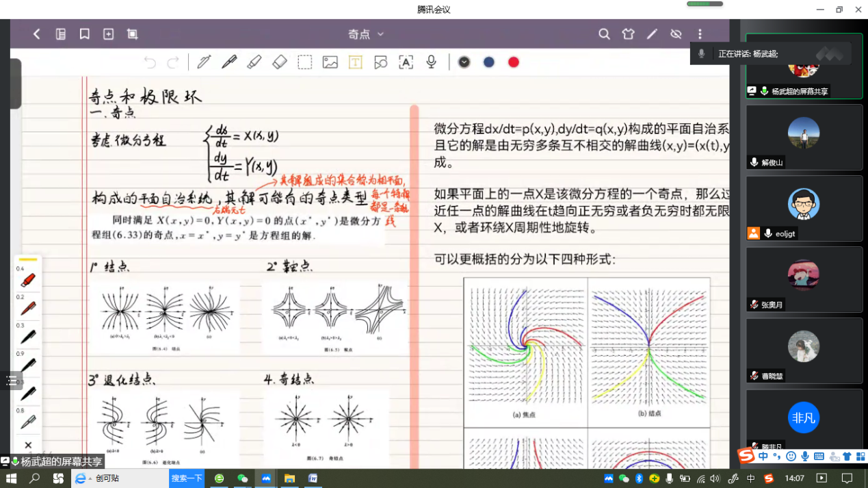The height and width of the screenshot is (488, 868).
Task: Toggle the hidden-eye visibility icon
Action: pos(676,34)
